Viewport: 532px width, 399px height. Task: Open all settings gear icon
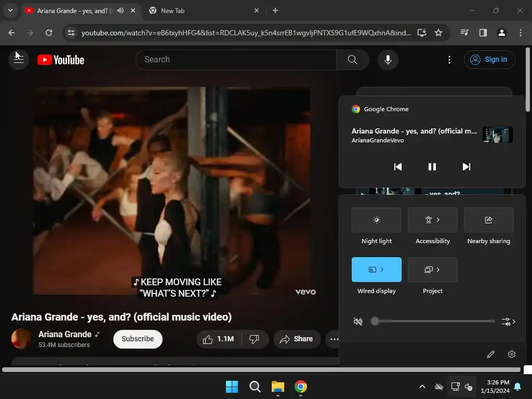click(x=512, y=354)
